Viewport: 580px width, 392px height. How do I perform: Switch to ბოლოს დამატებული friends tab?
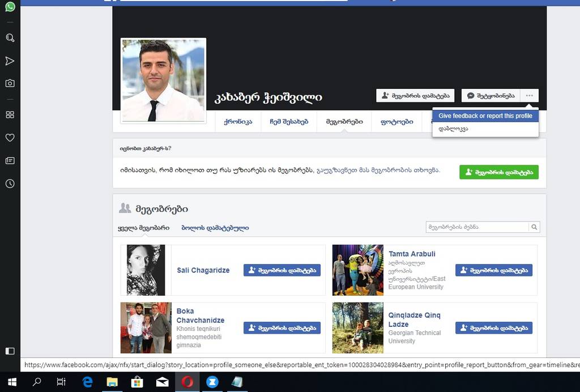[215, 228]
